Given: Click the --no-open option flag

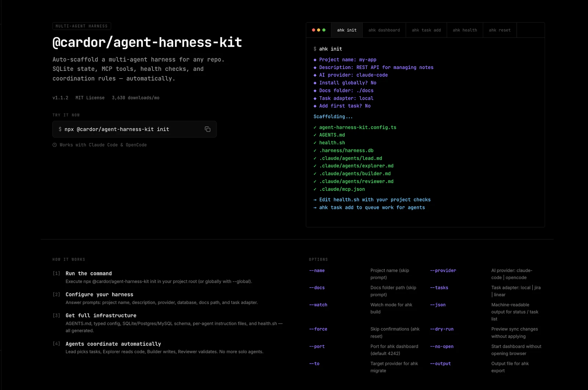Looking at the screenshot, I should [442, 347].
